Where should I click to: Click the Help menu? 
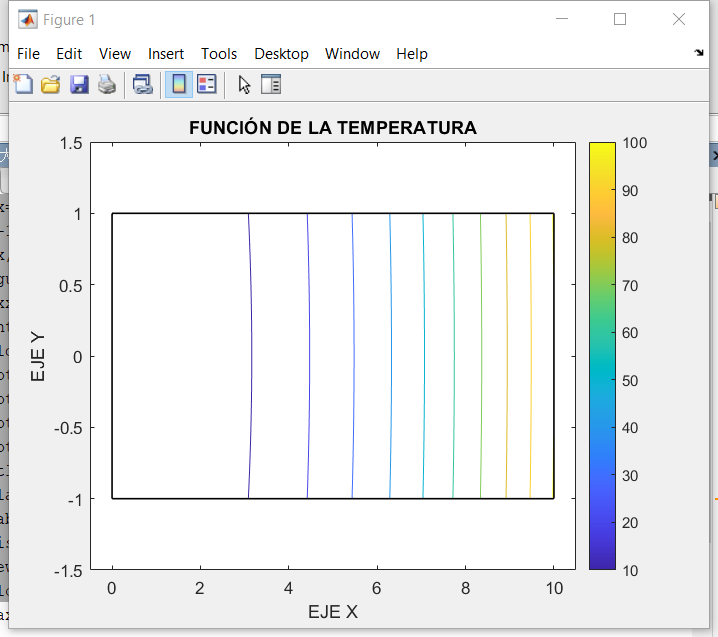[x=411, y=54]
